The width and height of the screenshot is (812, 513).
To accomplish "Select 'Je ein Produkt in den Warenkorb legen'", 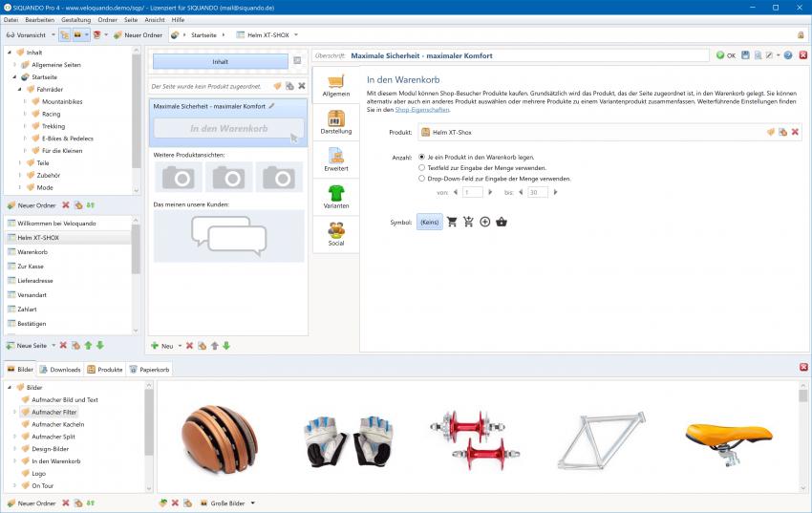I will [x=422, y=156].
